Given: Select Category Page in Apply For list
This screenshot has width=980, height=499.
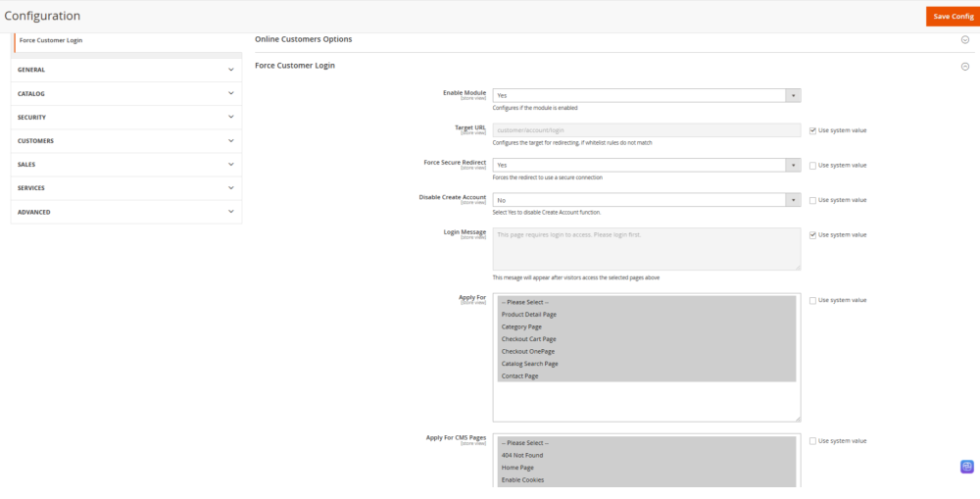Looking at the screenshot, I should [647, 327].
